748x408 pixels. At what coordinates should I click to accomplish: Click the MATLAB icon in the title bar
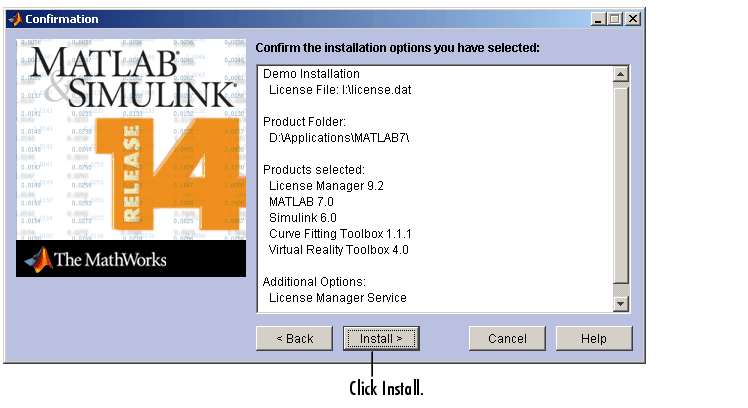(15, 19)
